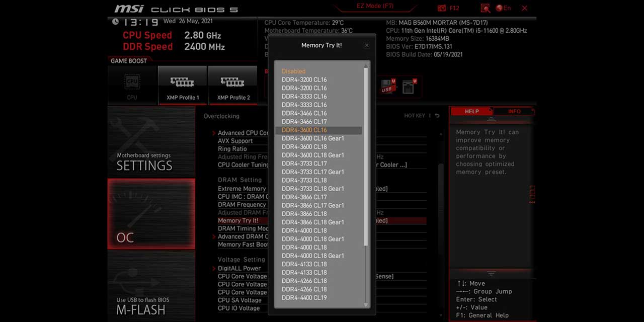Select the CPU IO Voltage setting
Viewport: 644px width, 322px height.
click(x=238, y=308)
